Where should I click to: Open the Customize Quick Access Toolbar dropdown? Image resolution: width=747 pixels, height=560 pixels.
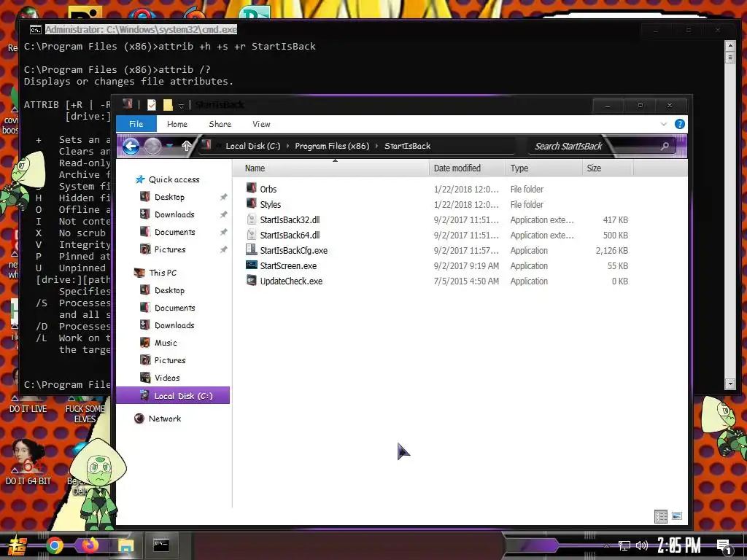pyautogui.click(x=181, y=105)
